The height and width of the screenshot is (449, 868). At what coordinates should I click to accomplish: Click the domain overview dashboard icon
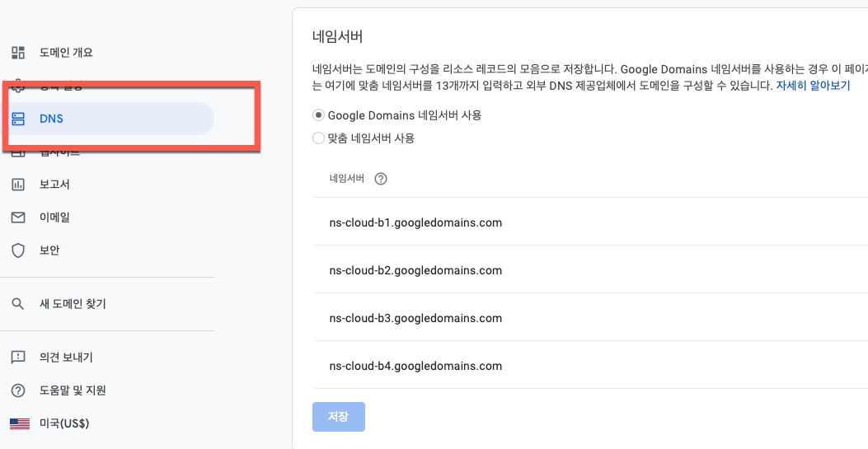(x=18, y=53)
